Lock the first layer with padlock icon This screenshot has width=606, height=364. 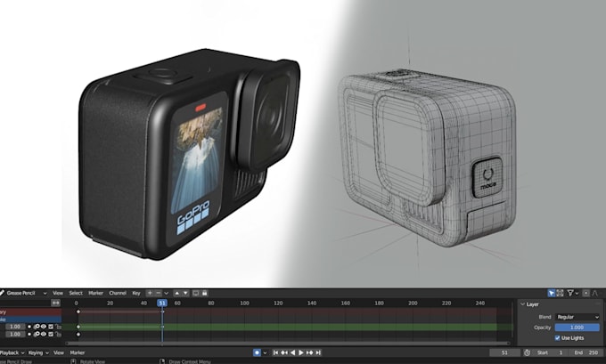click(x=58, y=327)
